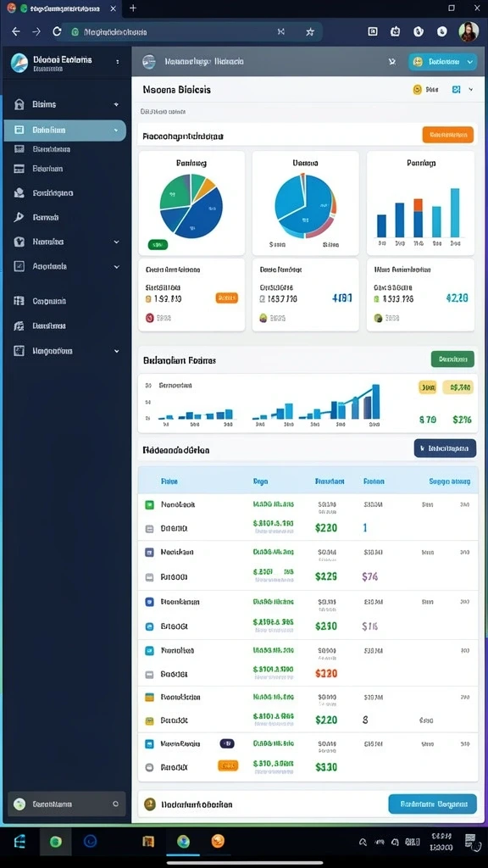The width and height of the screenshot is (488, 868).
Task: Expand the sidebar home item chevron
Action: [116, 104]
